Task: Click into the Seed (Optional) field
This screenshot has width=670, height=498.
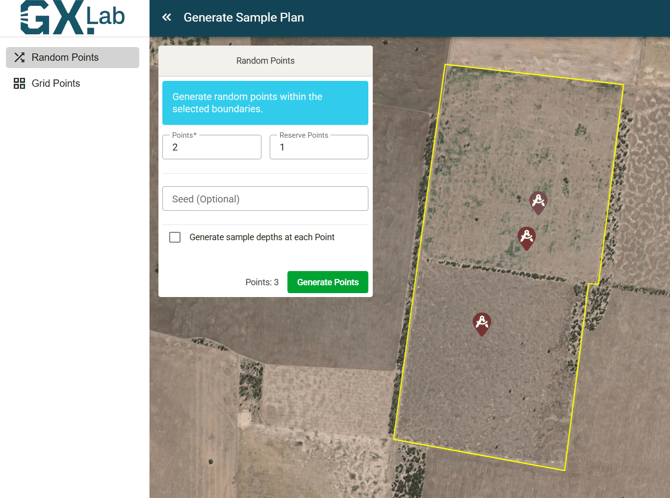Action: pyautogui.click(x=265, y=199)
